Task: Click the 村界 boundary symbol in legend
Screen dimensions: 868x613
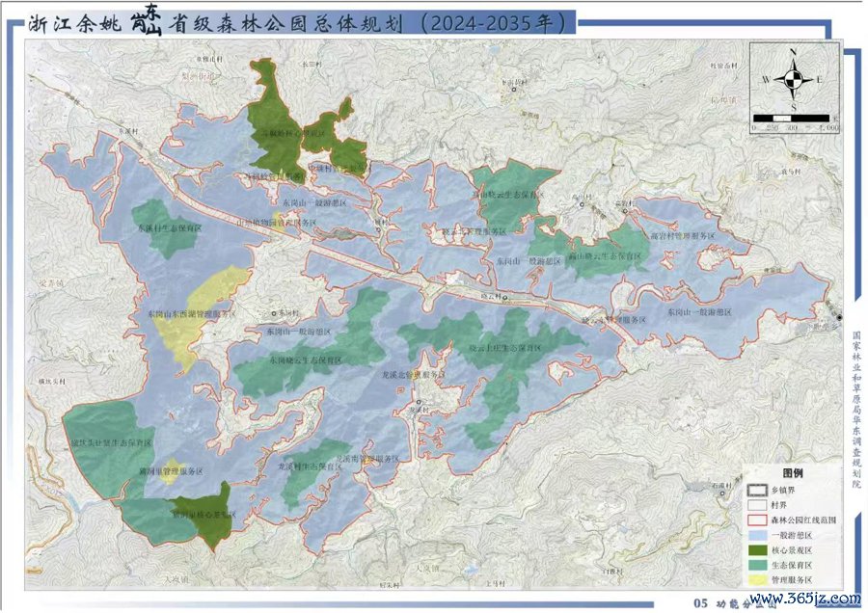Action: [755, 505]
